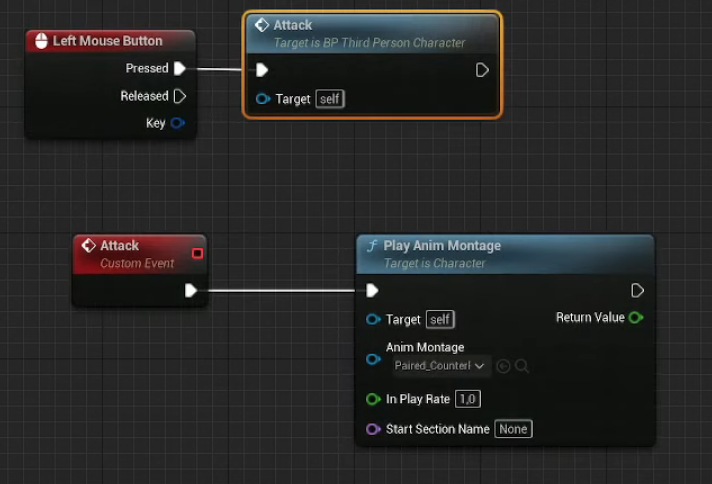Image resolution: width=712 pixels, height=484 pixels.
Task: Select the Attack Custom Event node header
Action: click(x=140, y=254)
